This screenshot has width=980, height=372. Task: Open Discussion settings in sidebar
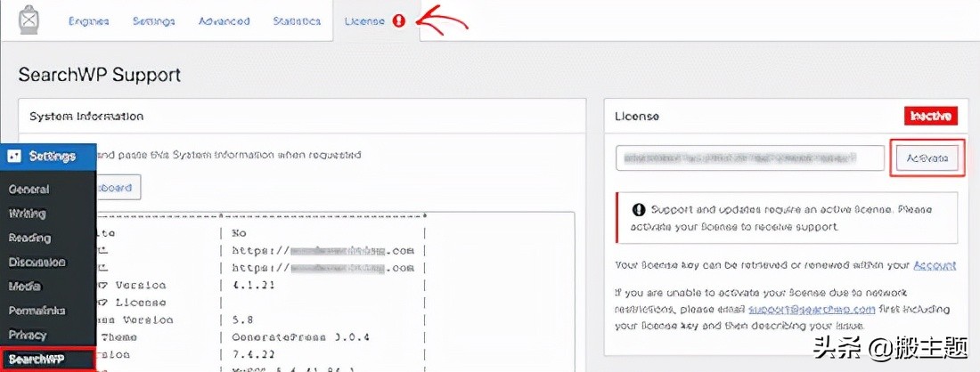(37, 263)
